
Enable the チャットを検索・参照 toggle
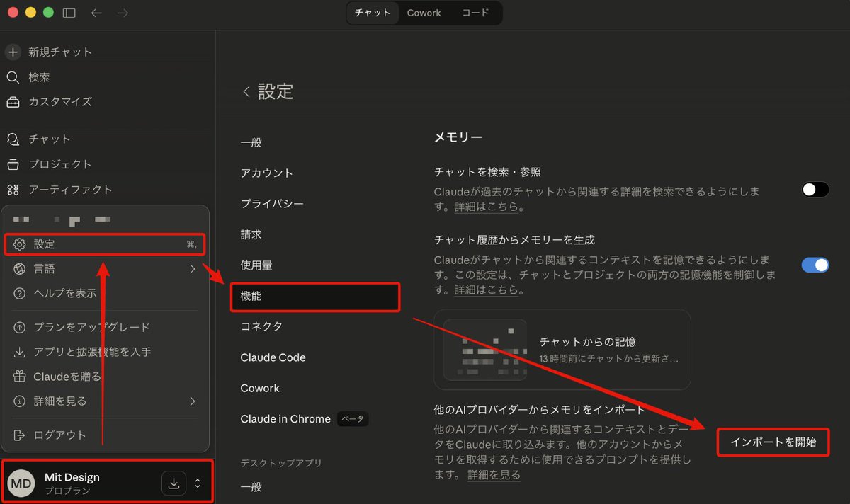(815, 189)
